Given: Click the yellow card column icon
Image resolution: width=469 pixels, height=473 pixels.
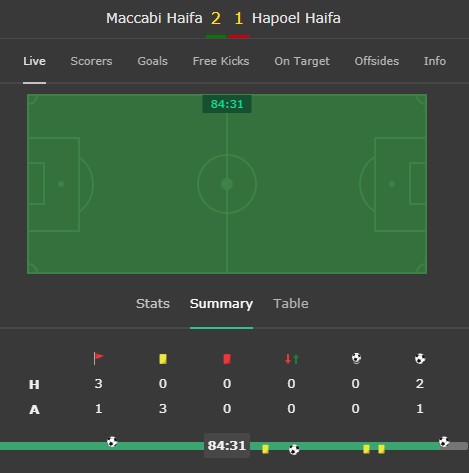Looking at the screenshot, I should (x=163, y=359).
